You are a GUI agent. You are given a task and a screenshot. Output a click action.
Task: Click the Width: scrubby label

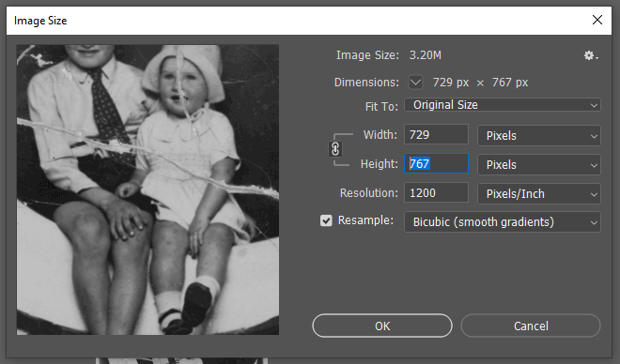pyautogui.click(x=380, y=135)
